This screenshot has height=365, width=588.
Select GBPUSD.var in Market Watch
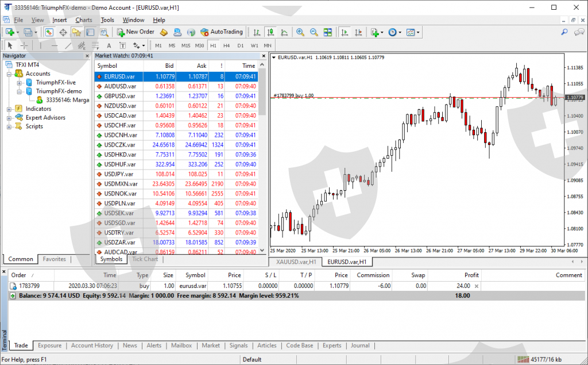[x=119, y=96]
